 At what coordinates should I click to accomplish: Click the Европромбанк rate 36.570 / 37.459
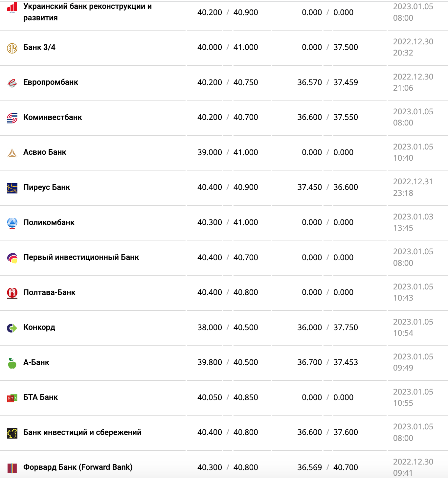coord(327,82)
